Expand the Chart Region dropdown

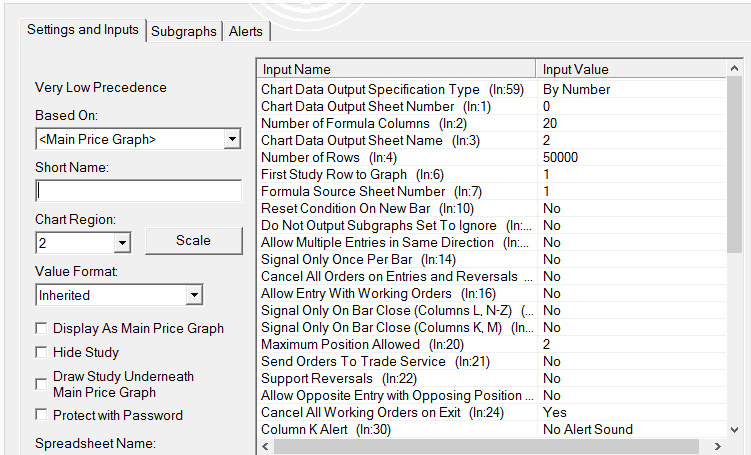[122, 242]
